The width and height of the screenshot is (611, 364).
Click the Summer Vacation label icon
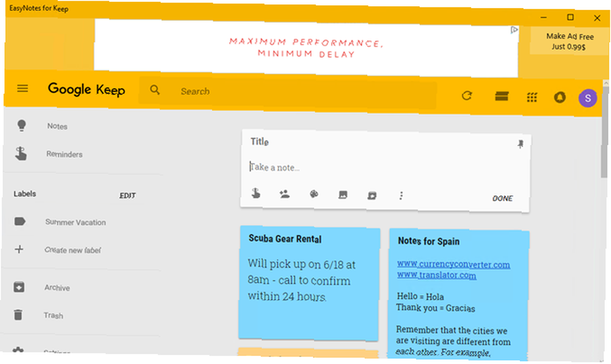click(20, 222)
